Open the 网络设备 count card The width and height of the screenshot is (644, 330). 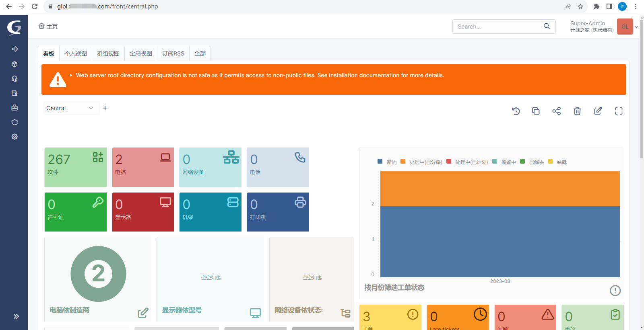(x=211, y=167)
